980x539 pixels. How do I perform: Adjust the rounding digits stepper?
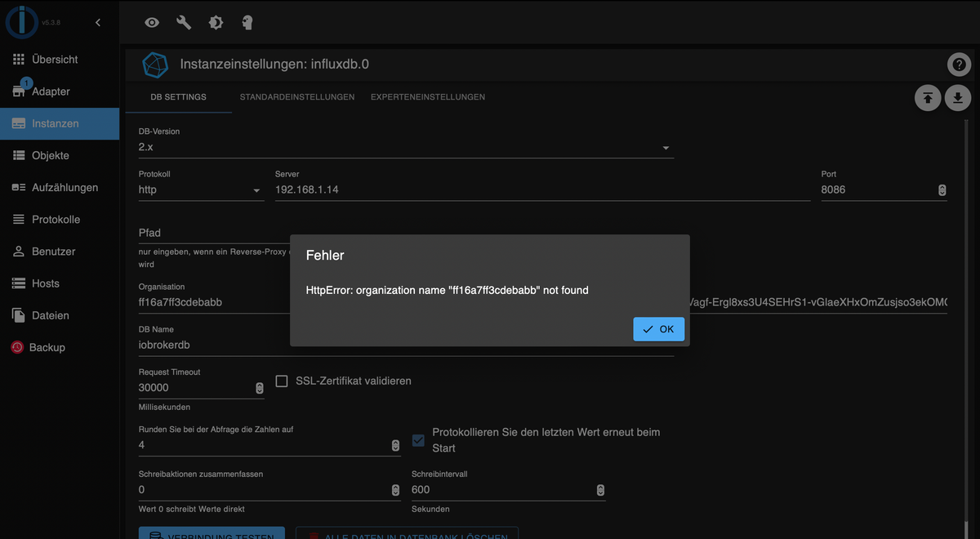coord(396,445)
